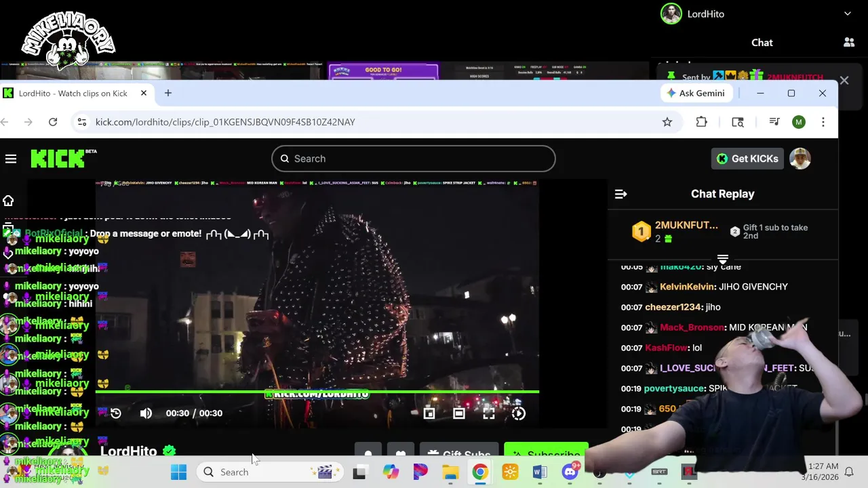The height and width of the screenshot is (488, 868).
Task: Click Ask Gemini in Chrome
Action: [696, 93]
